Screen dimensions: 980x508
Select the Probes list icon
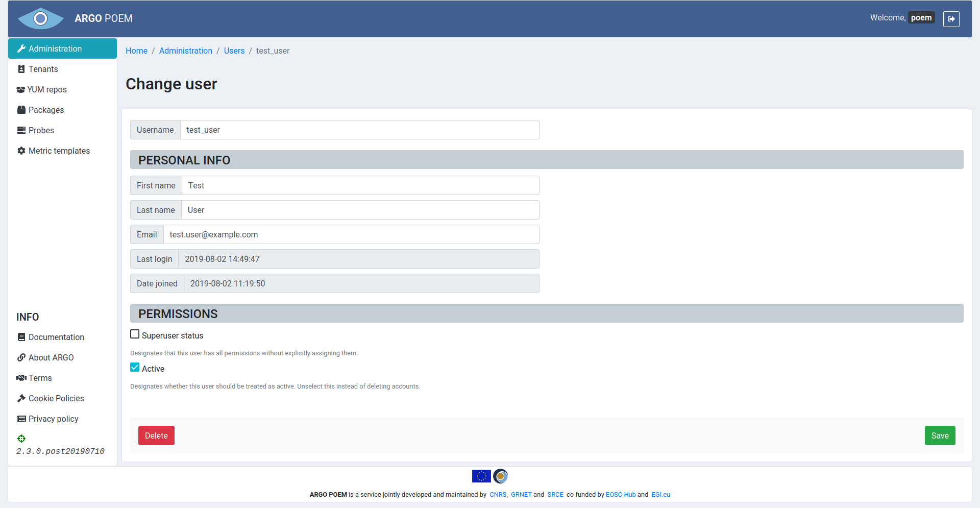[21, 130]
